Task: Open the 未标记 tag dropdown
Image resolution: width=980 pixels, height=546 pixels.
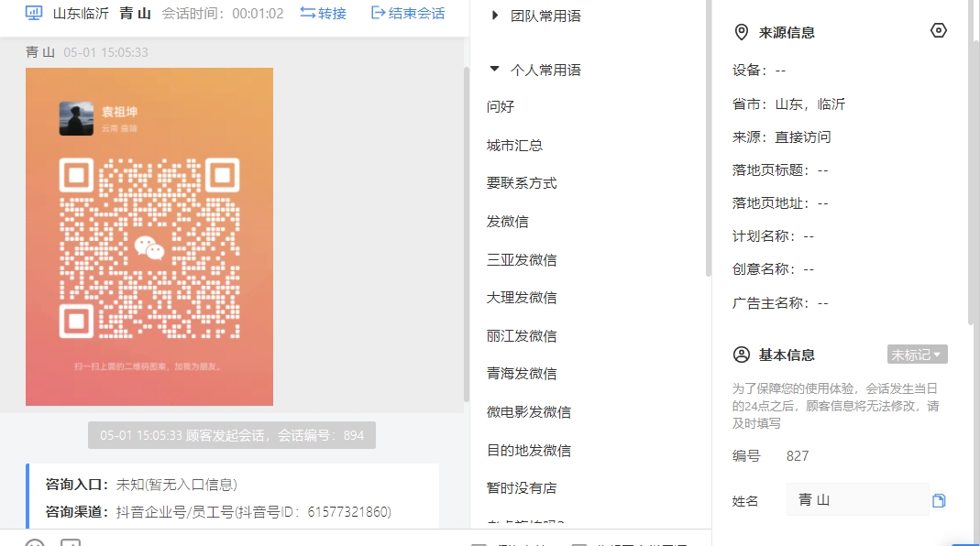Action: (917, 355)
